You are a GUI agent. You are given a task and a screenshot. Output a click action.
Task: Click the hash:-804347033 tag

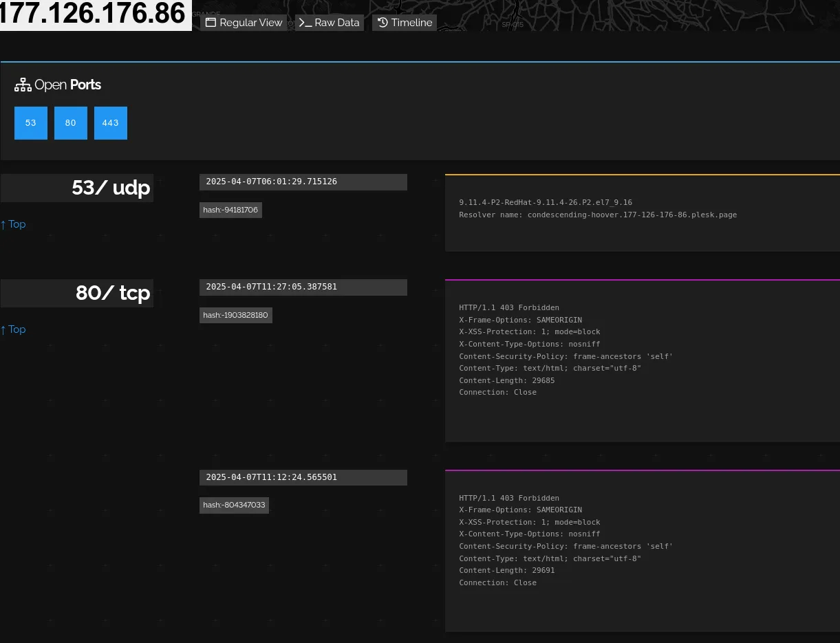[234, 505]
